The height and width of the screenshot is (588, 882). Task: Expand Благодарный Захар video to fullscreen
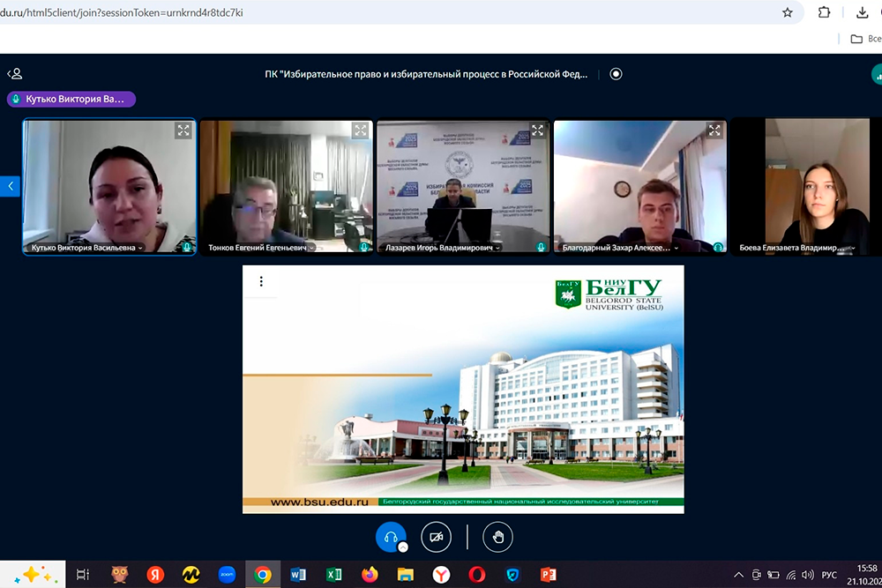click(x=714, y=130)
